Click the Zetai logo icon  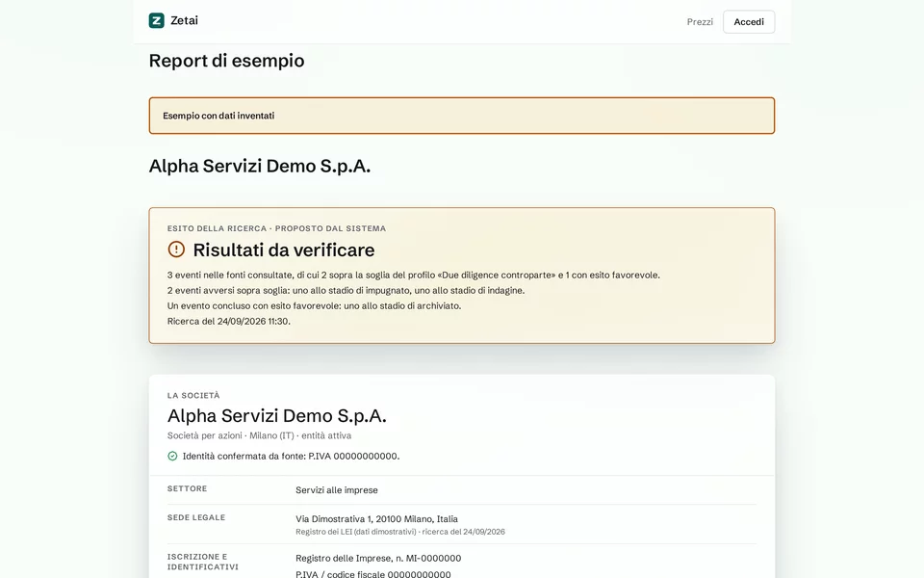tap(156, 20)
